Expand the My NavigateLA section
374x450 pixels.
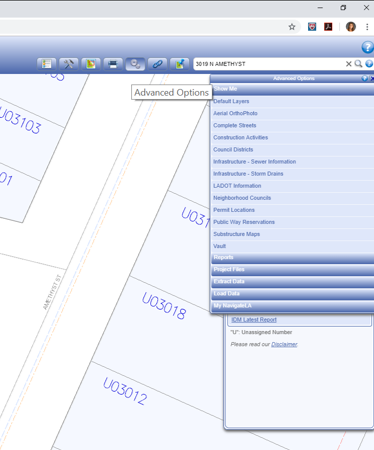(293, 306)
